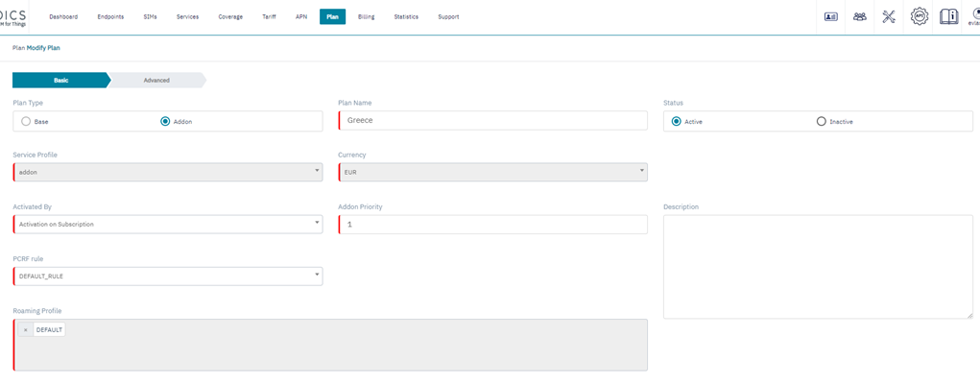Click the users group icon
This screenshot has width=980, height=385.
click(x=860, y=16)
